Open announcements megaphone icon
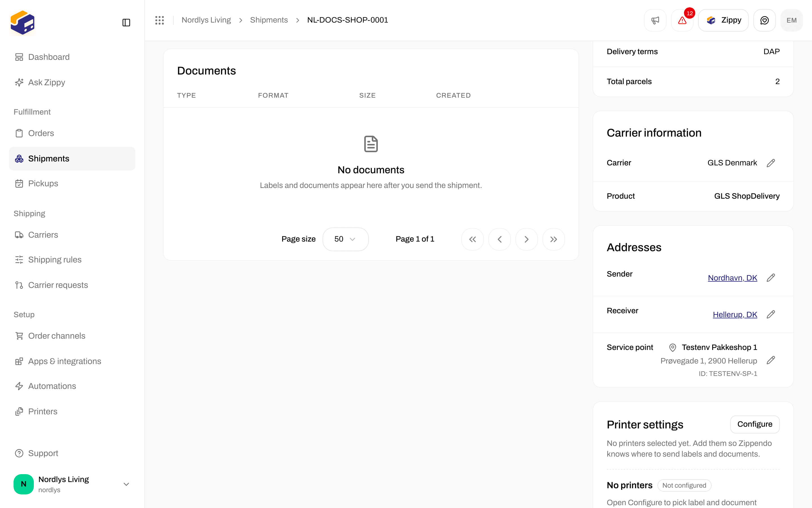This screenshot has width=812, height=508. 655,20
